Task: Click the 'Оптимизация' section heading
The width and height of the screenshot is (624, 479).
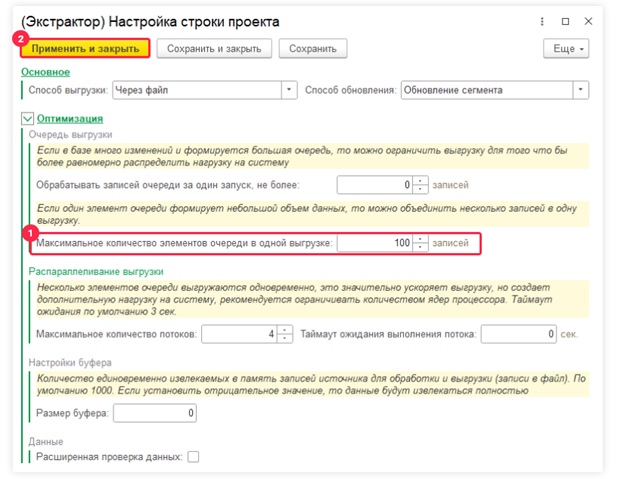Action: point(69,119)
